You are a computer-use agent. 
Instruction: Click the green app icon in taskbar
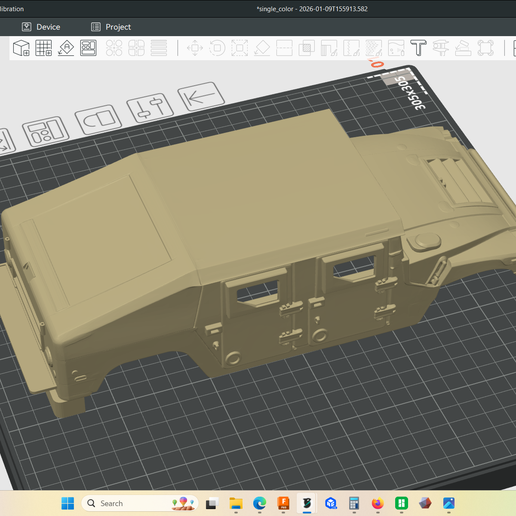pyautogui.click(x=401, y=503)
